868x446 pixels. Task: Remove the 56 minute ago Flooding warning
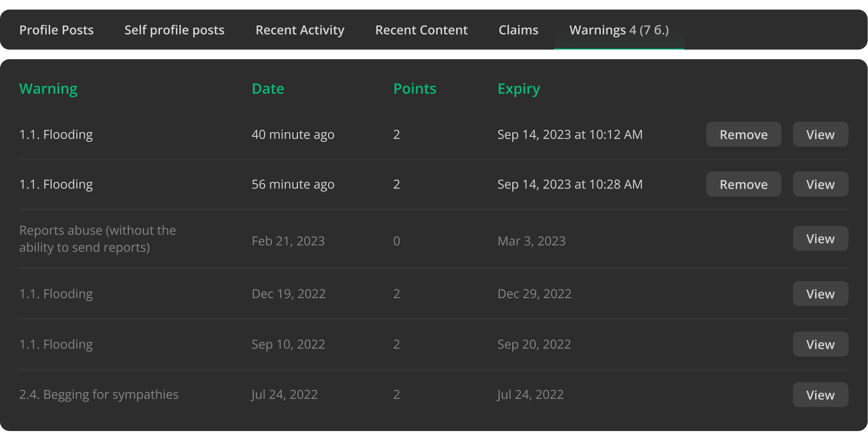[x=743, y=184]
